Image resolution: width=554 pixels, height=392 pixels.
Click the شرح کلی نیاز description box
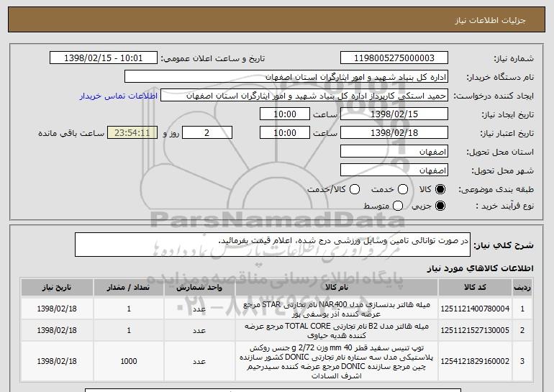coord(273,245)
